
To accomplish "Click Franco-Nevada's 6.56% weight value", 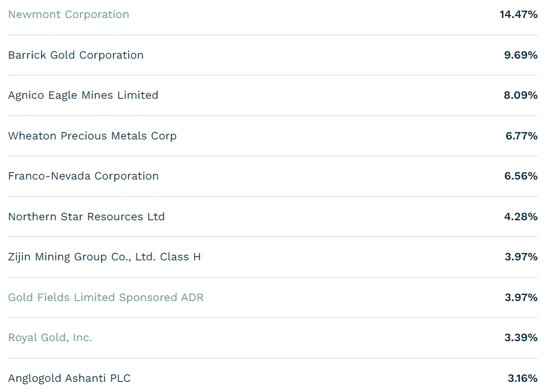I will click(x=520, y=176).
